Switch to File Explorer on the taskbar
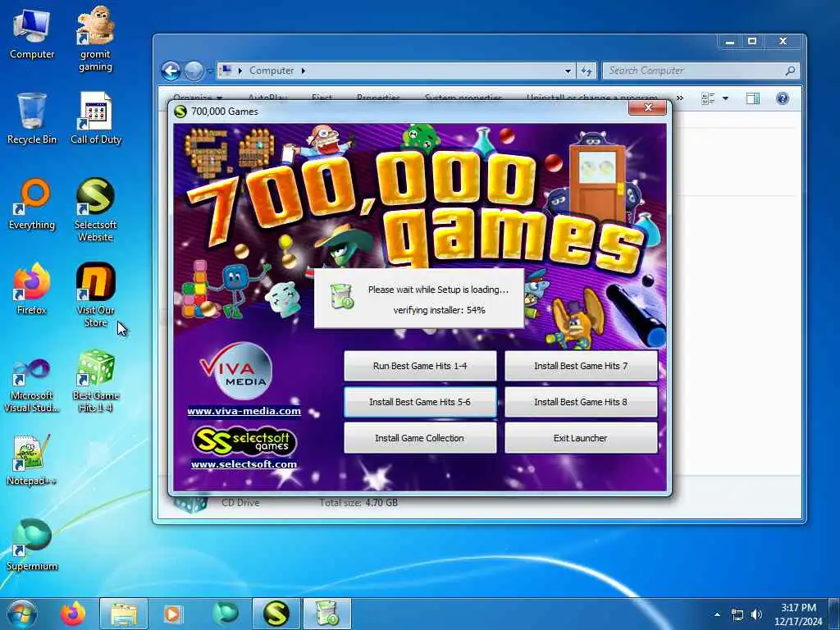The image size is (840, 630). pyautogui.click(x=124, y=614)
